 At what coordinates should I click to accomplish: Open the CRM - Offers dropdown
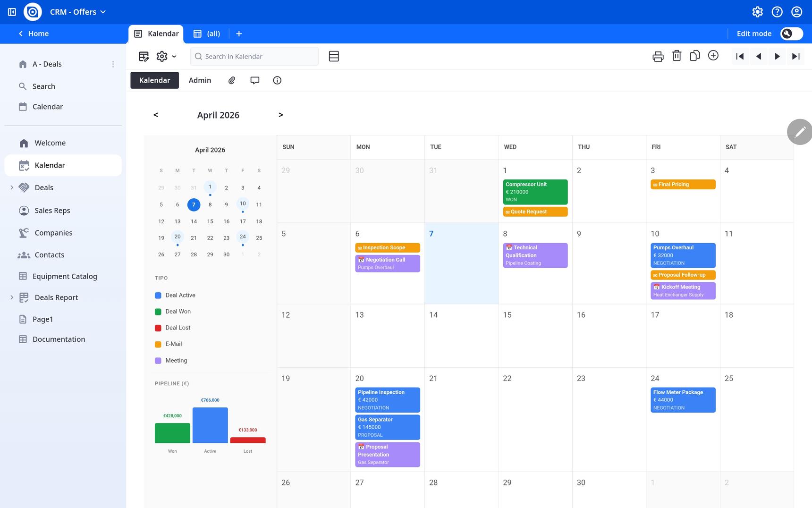(x=78, y=12)
